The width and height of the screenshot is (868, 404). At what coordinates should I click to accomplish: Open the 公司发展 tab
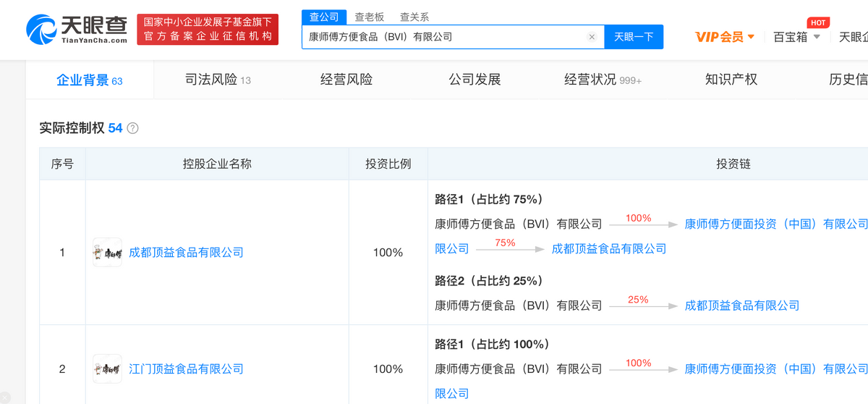(x=475, y=80)
